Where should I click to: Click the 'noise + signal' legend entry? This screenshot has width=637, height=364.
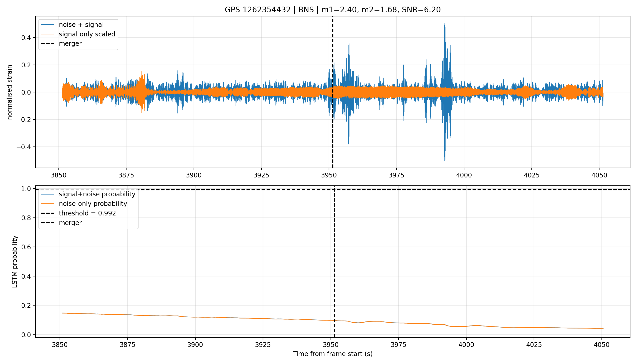tap(78, 25)
